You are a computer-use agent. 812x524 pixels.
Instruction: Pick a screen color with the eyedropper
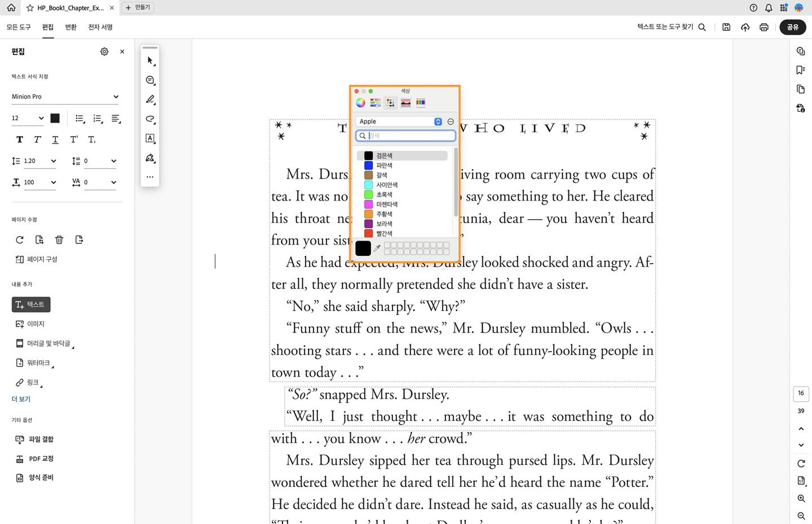(x=377, y=248)
